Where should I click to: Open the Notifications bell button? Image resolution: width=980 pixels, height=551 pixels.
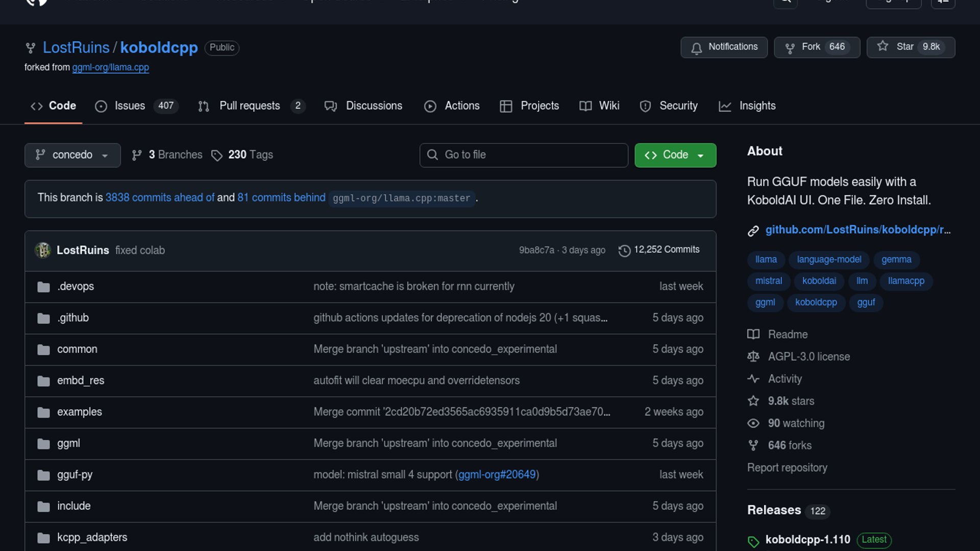coord(724,47)
